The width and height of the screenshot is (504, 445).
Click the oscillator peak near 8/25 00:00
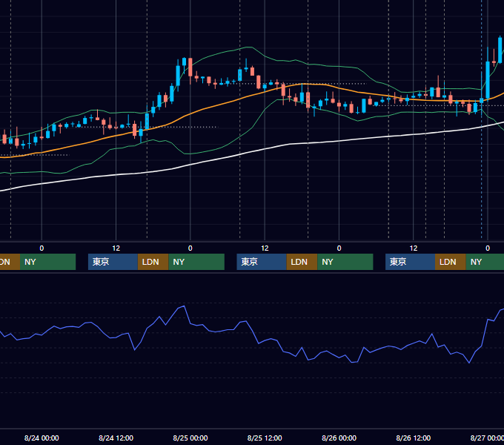coord(184,306)
